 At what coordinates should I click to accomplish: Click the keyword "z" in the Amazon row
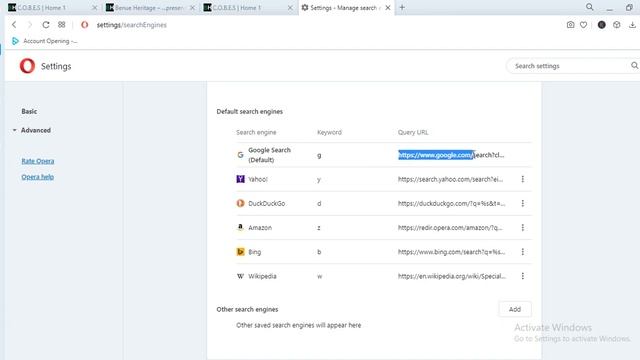pos(319,228)
